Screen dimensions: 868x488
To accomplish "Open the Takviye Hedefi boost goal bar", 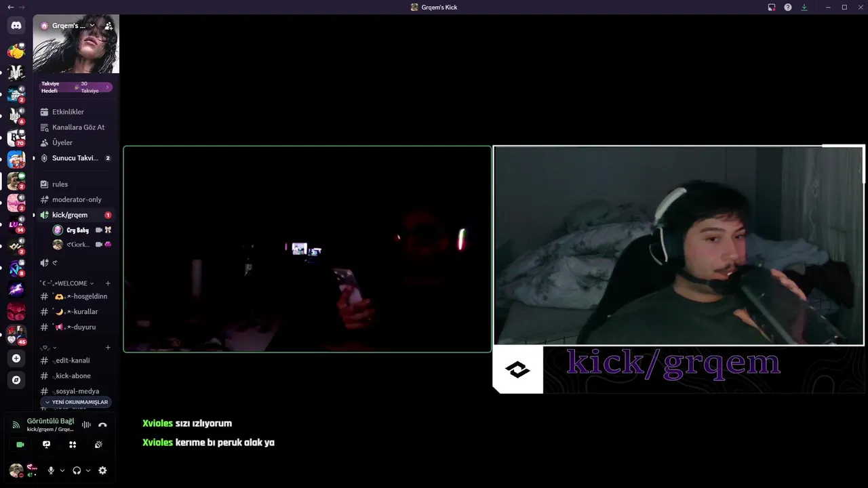I will 76,87.
